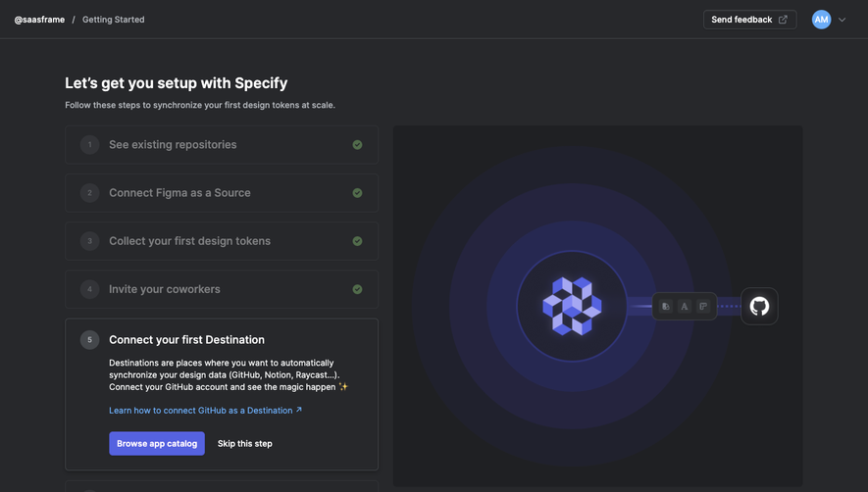Expand the Invite your coworkers step
Image resolution: width=868 pixels, height=492 pixels.
[222, 289]
